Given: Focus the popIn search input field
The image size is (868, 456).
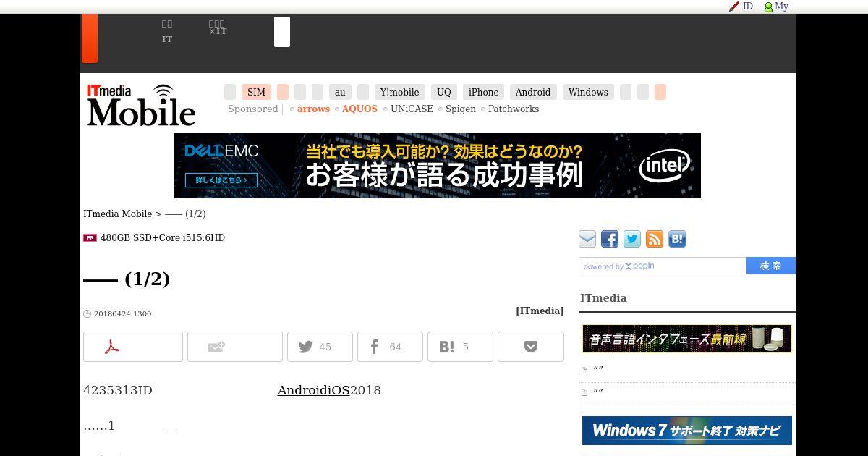Looking at the screenshot, I should 663,266.
